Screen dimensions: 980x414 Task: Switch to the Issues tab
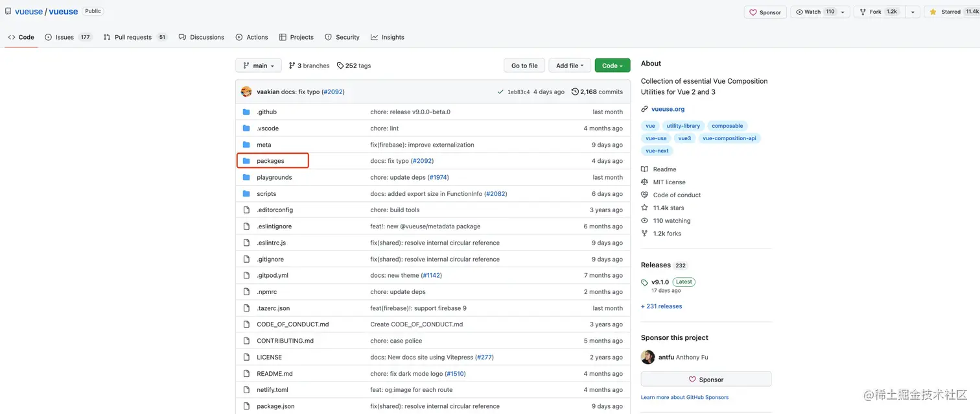tap(68, 37)
